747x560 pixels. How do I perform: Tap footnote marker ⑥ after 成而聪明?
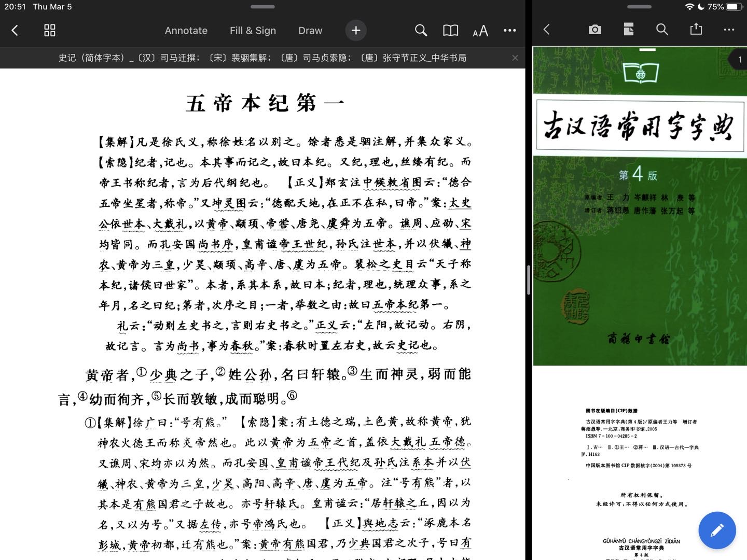[x=292, y=395]
